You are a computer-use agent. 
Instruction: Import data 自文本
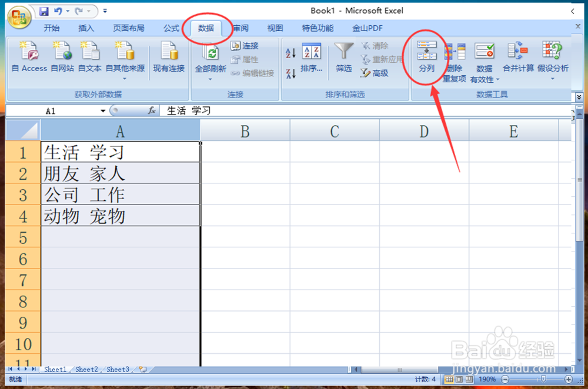89,57
